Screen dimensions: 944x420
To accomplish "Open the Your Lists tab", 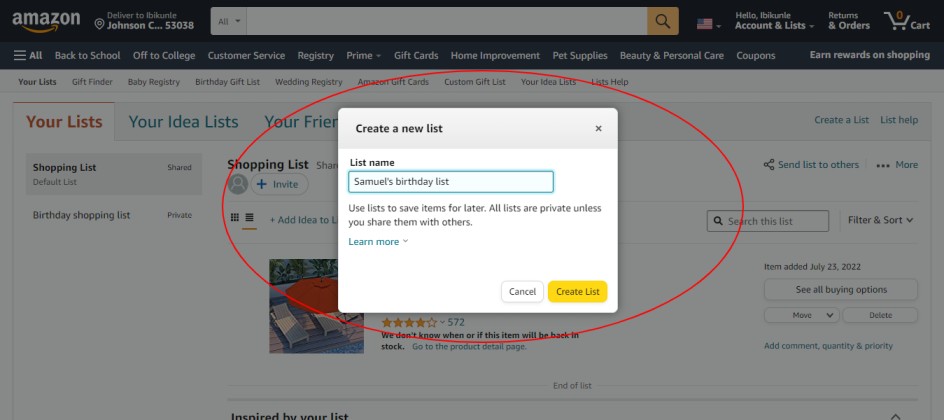I will 64,122.
